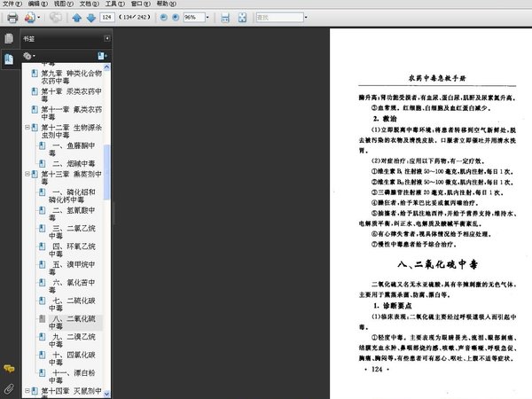Open the Create PDF icon
The image size is (532, 399).
(x=30, y=18)
